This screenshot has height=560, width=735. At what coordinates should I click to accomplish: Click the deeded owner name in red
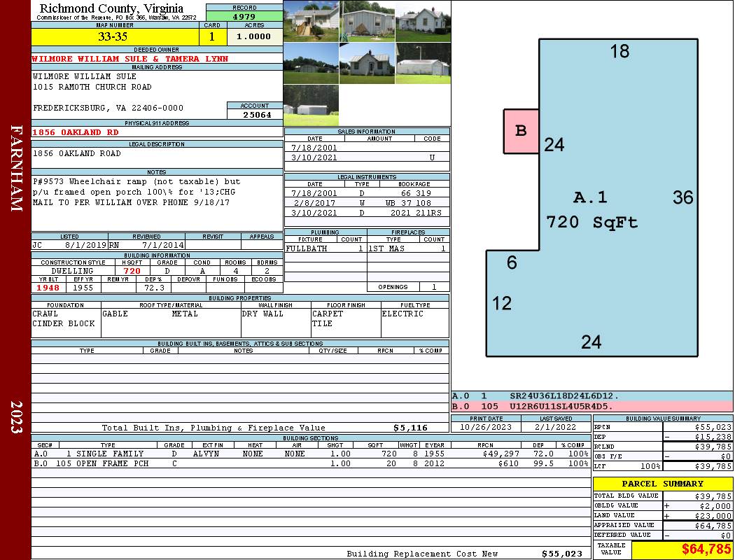click(x=129, y=59)
